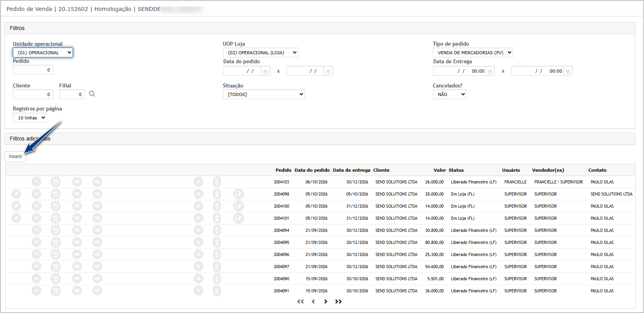Open the Cancelados? dropdown

click(x=449, y=94)
